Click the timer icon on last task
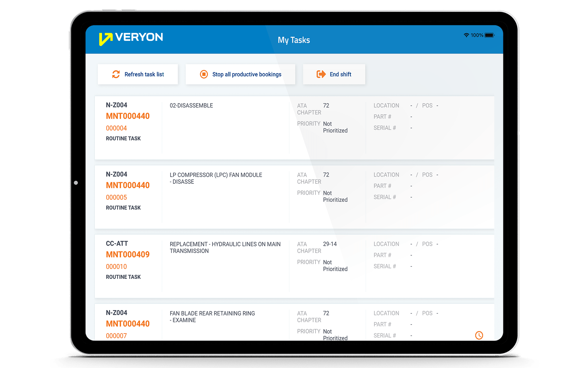Image resolution: width=588 pixels, height=368 pixels. click(479, 335)
